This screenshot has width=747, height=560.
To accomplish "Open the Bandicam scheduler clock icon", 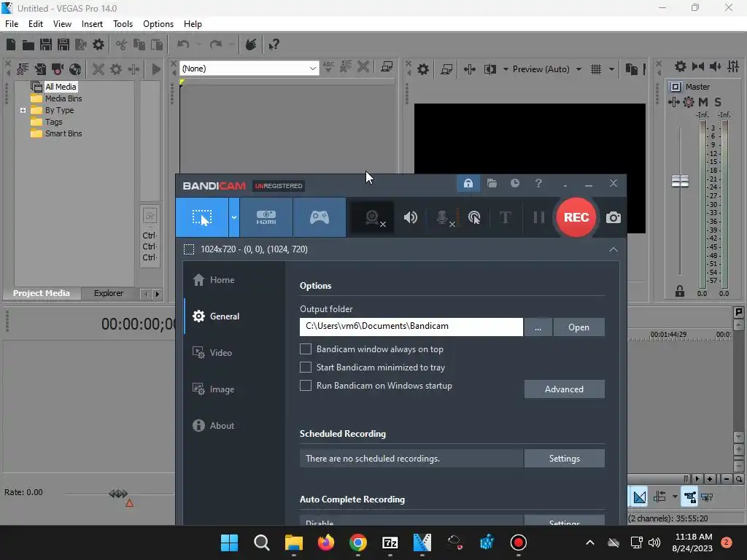I will [515, 183].
